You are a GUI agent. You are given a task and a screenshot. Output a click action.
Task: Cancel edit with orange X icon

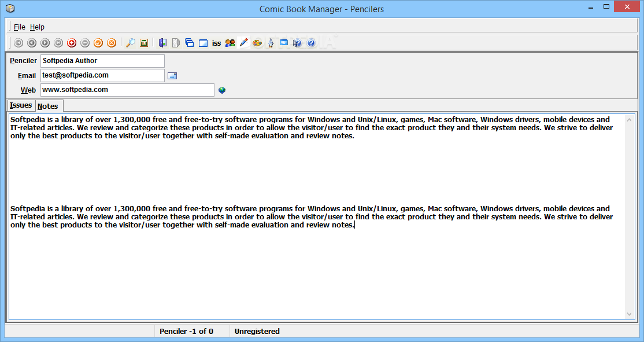[x=112, y=43]
